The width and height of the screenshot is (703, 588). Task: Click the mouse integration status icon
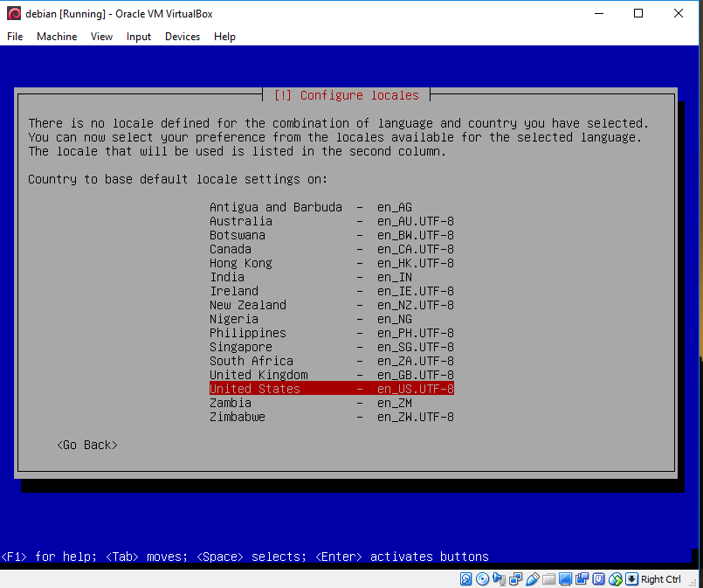pos(615,579)
